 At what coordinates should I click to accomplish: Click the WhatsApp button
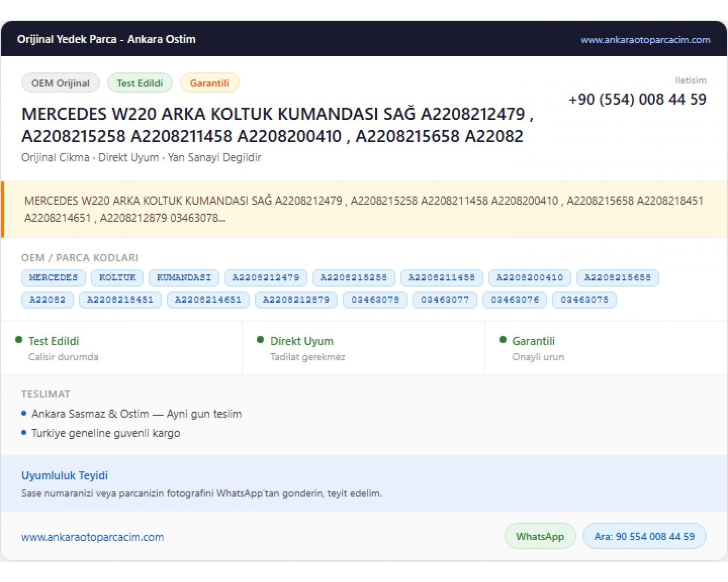540,536
